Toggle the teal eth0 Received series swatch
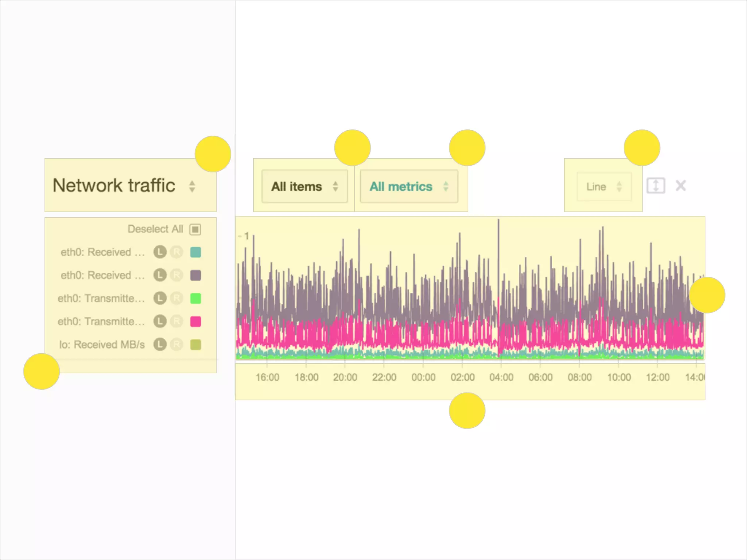This screenshot has height=560, width=747. click(x=196, y=252)
